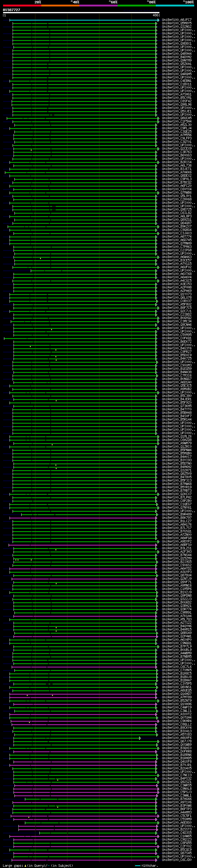Select hit label UniRef100_B7AG66
The height and width of the screenshot is (868, 197).
pyautogui.click(x=177, y=799)
